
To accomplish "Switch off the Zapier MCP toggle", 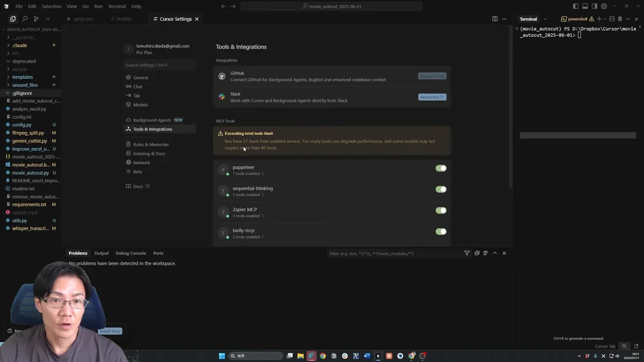I will [x=441, y=210].
